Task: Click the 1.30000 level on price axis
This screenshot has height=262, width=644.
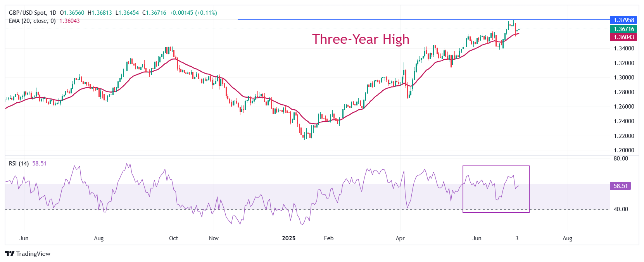Action: pyautogui.click(x=624, y=78)
